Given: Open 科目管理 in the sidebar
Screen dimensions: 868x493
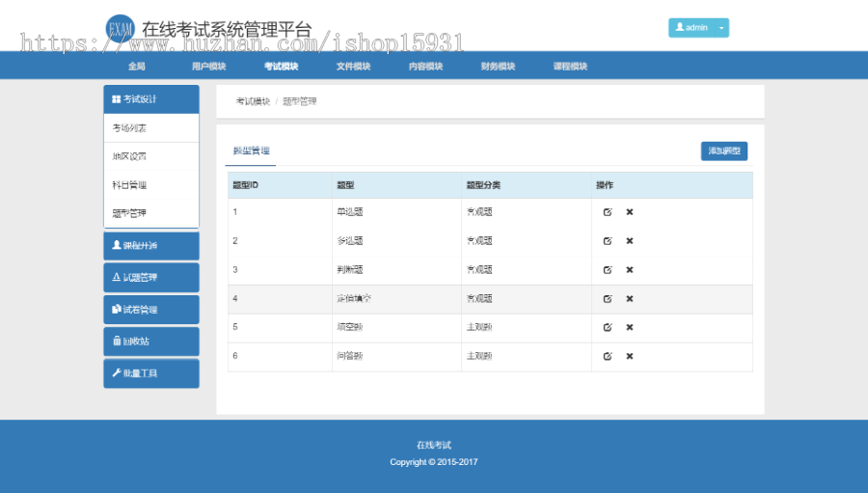Looking at the screenshot, I should [151, 185].
